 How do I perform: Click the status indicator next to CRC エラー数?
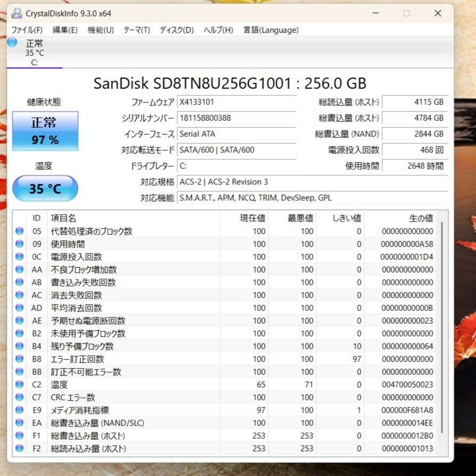pyautogui.click(x=19, y=397)
